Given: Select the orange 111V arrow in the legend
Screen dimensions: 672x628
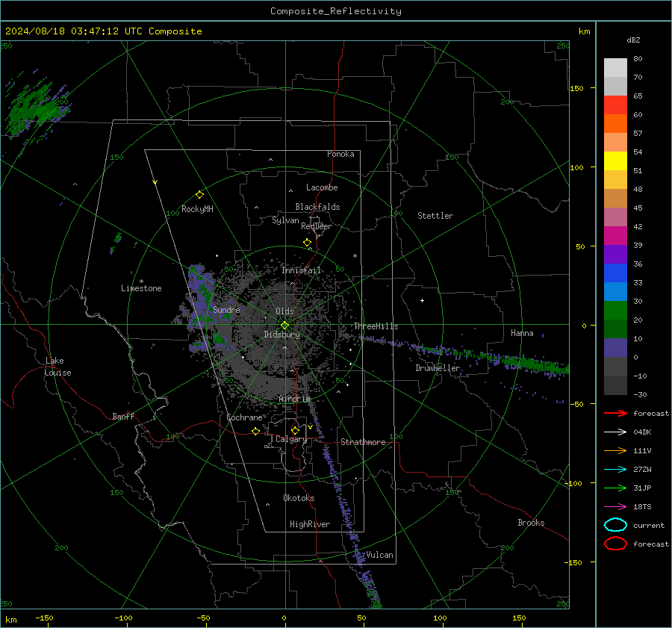Looking at the screenshot, I should pyautogui.click(x=615, y=450).
